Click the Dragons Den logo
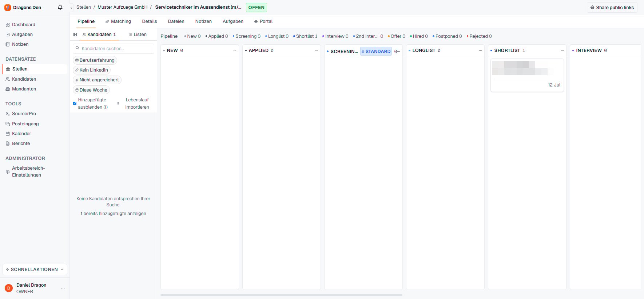This screenshot has height=299, width=644. pos(8,7)
